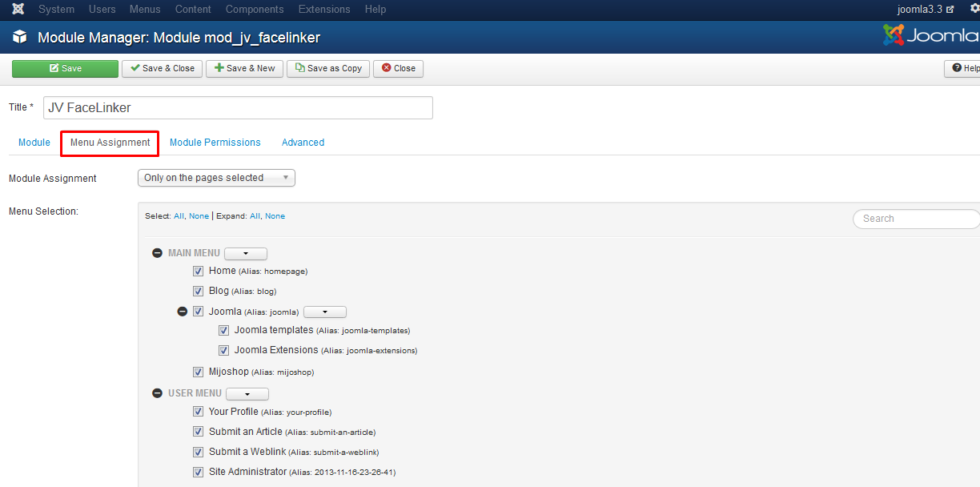This screenshot has height=487, width=980.
Task: Open the dropdown next to USER MENU
Action: point(247,394)
